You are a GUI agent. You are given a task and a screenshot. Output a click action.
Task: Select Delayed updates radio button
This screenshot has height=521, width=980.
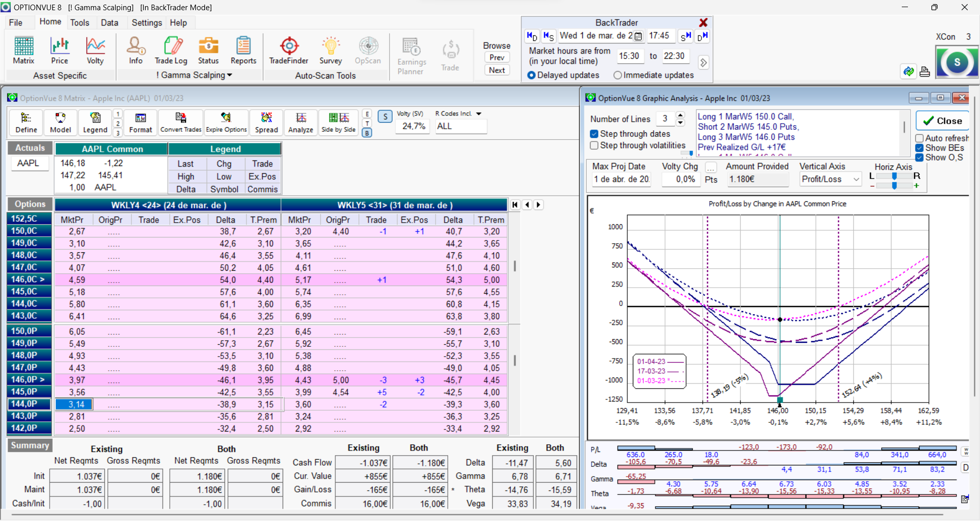tap(532, 75)
